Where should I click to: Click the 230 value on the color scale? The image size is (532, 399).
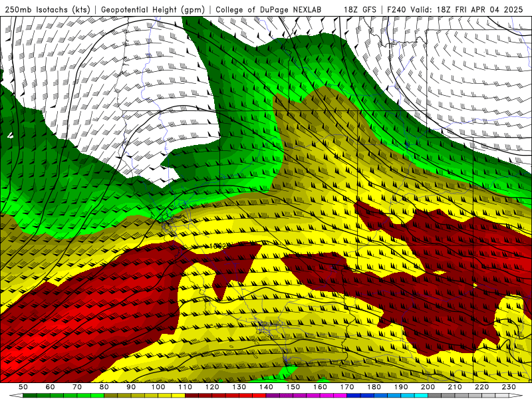pos(509,387)
